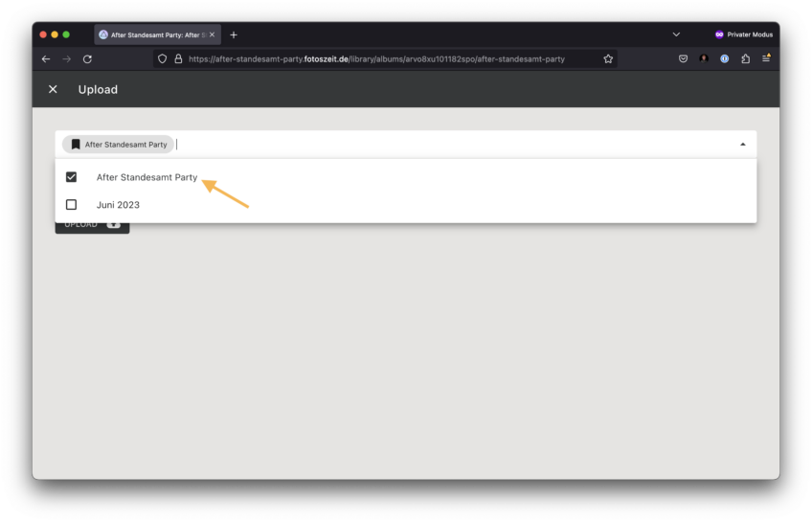The height and width of the screenshot is (522, 812).
Task: Open the extensions puzzle icon
Action: coord(745,59)
